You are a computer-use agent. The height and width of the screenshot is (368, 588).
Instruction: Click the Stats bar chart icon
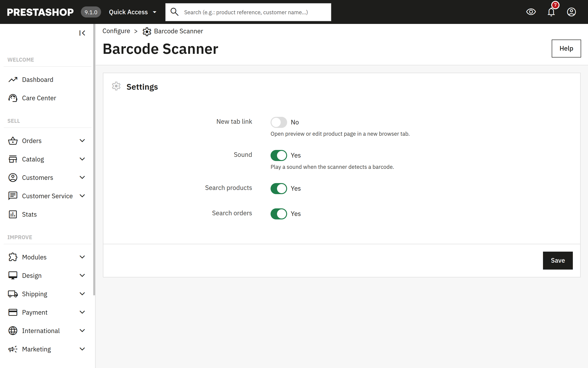tap(13, 214)
